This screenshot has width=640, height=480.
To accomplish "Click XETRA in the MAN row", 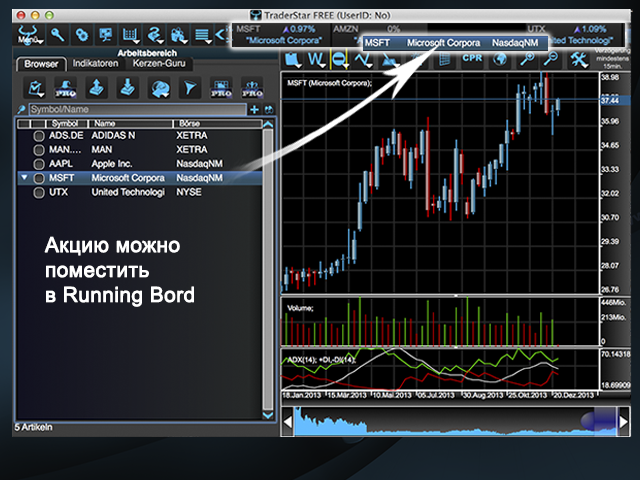I will [x=191, y=150].
